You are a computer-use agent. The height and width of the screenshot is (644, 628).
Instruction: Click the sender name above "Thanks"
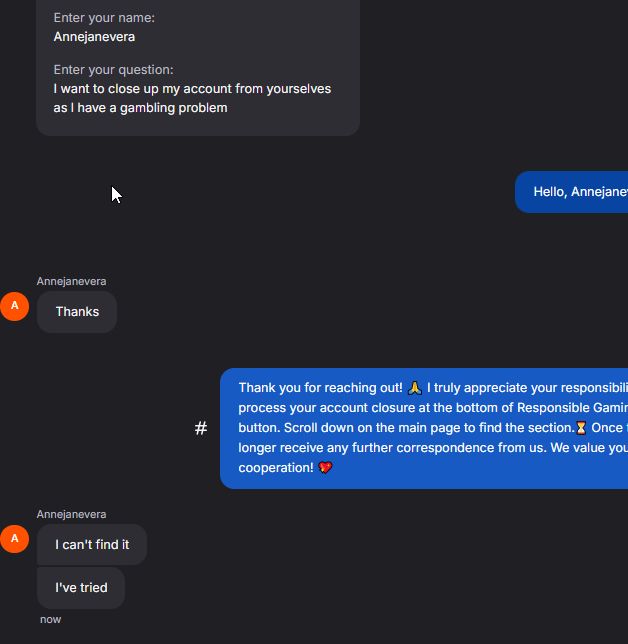[71, 281]
